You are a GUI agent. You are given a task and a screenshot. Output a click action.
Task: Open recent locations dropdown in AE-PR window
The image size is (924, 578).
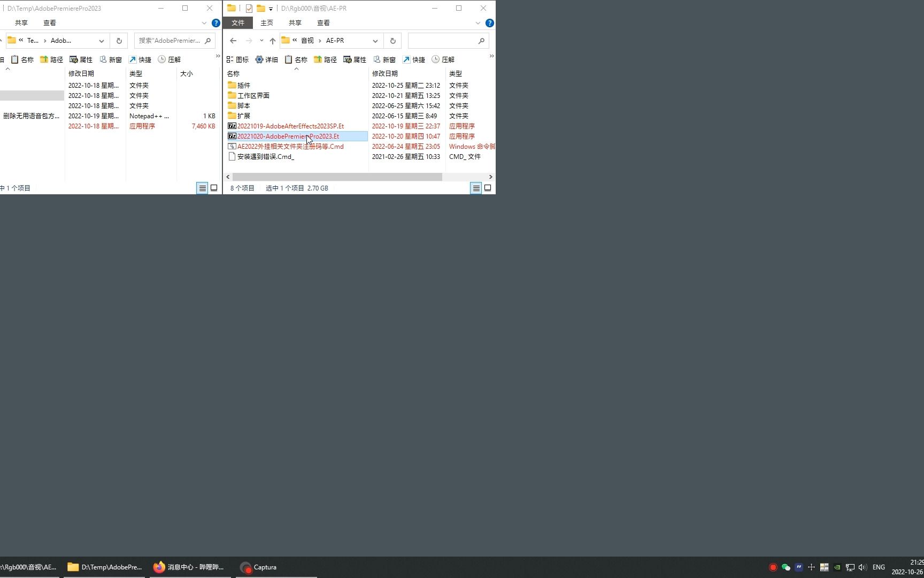click(x=261, y=41)
